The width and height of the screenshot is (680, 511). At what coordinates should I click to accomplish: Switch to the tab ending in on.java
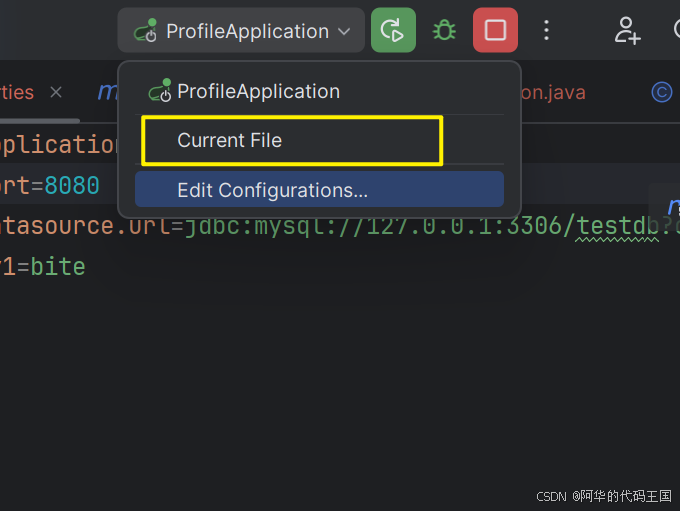click(552, 92)
